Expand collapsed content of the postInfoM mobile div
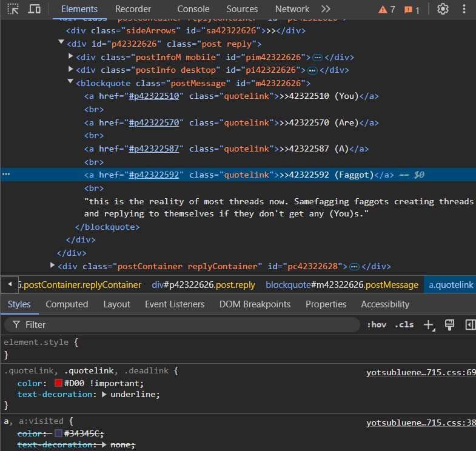Viewport: 476px width, 451px height. (x=317, y=58)
